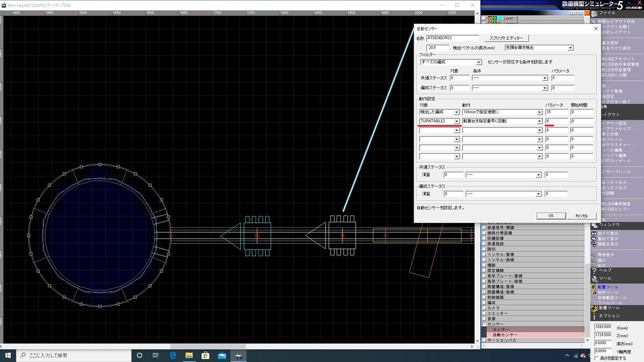
Task: Select the 地形ツール terrain tool
Action: click(608, 292)
